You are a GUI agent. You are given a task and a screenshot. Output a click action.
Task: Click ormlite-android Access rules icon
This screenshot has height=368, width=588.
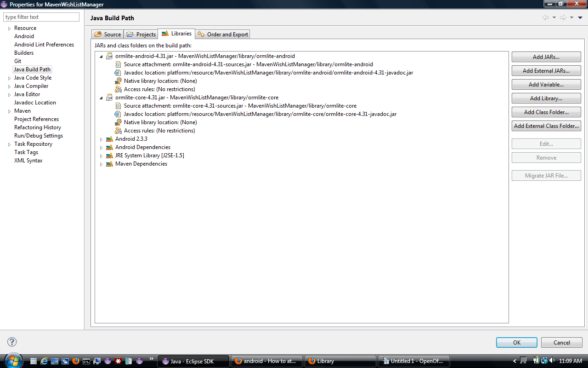[x=118, y=89]
